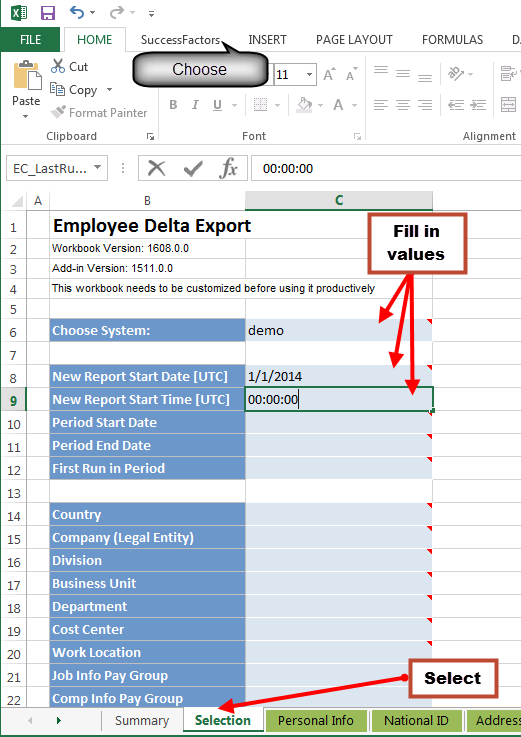
Task: Click the 1/1/2014 start date cell
Action: pos(339,376)
